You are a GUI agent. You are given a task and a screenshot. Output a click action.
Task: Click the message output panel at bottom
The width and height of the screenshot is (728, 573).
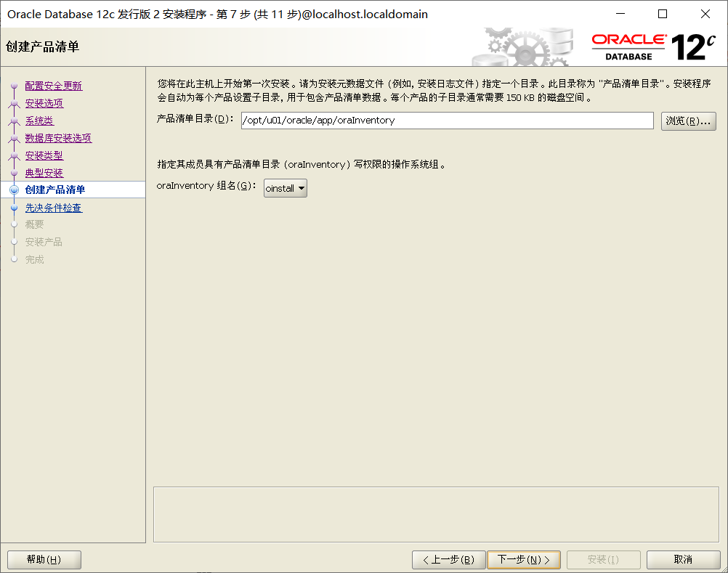(x=436, y=514)
